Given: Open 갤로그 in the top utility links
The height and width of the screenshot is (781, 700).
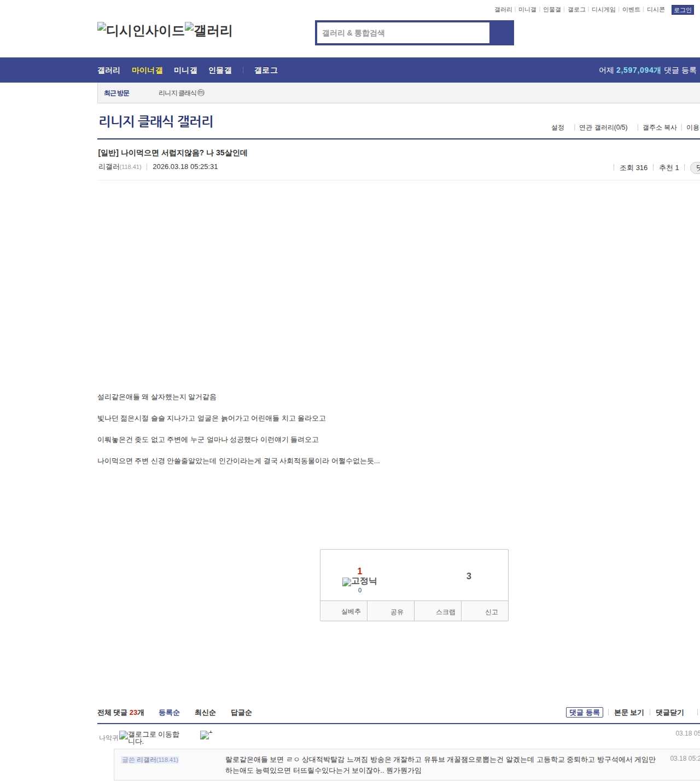Looking at the screenshot, I should [576, 10].
